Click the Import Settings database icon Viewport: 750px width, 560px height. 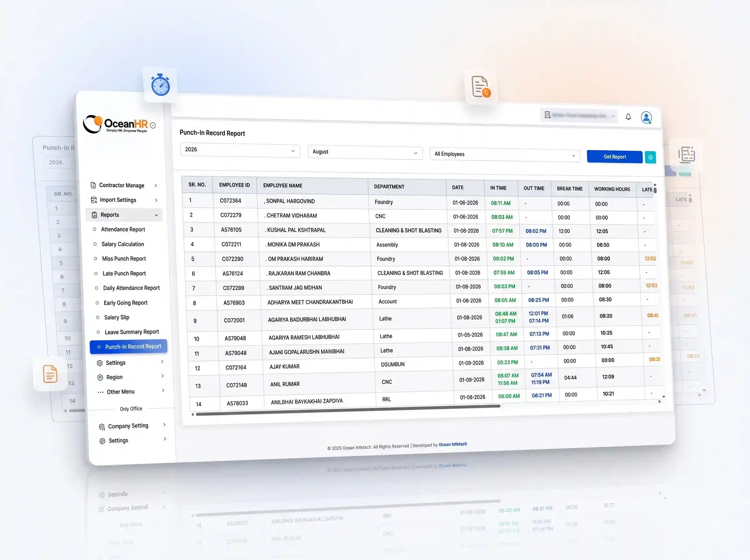tap(94, 200)
